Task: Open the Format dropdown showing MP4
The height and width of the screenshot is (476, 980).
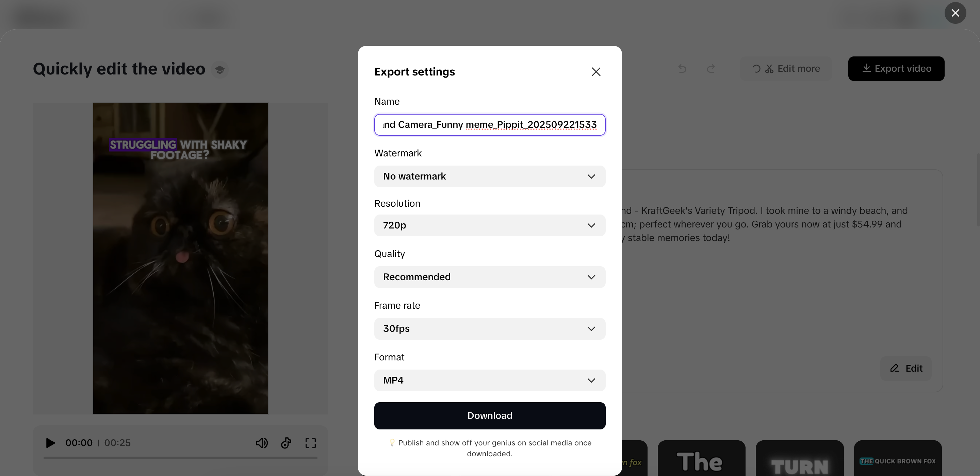Action: click(489, 380)
